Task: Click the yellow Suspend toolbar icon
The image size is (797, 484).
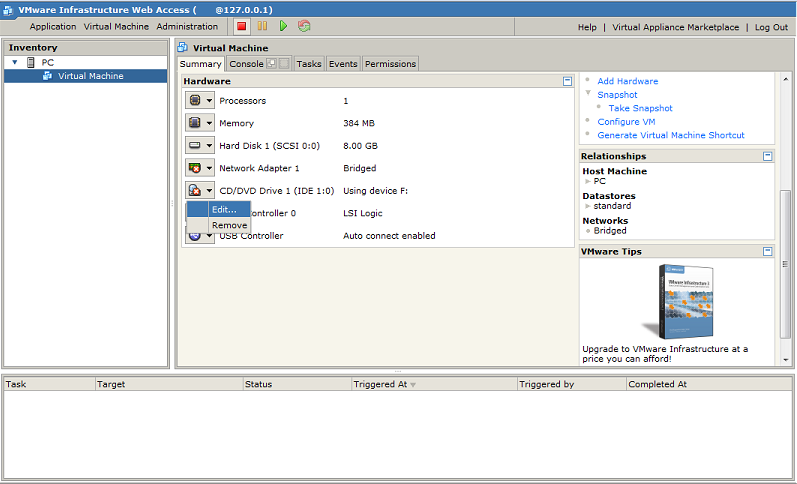Action: (262, 27)
